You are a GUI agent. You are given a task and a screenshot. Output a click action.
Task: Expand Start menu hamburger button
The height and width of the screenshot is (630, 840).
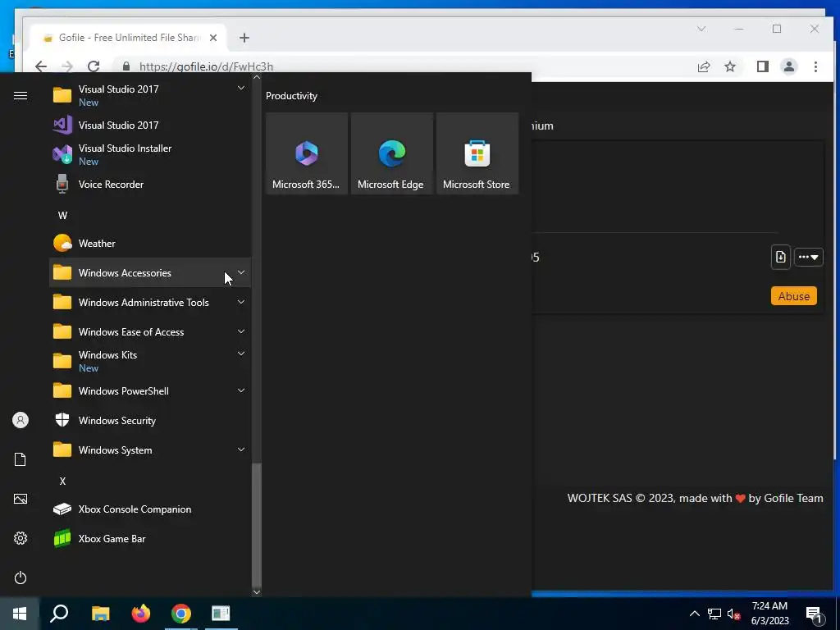21,95
